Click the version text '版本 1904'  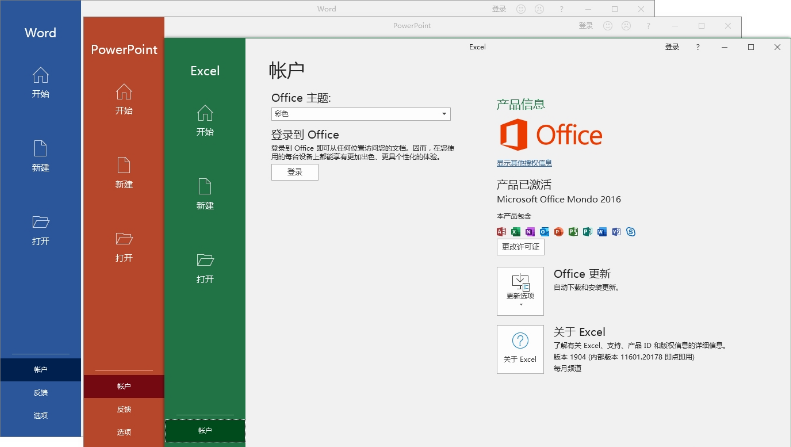pos(570,357)
